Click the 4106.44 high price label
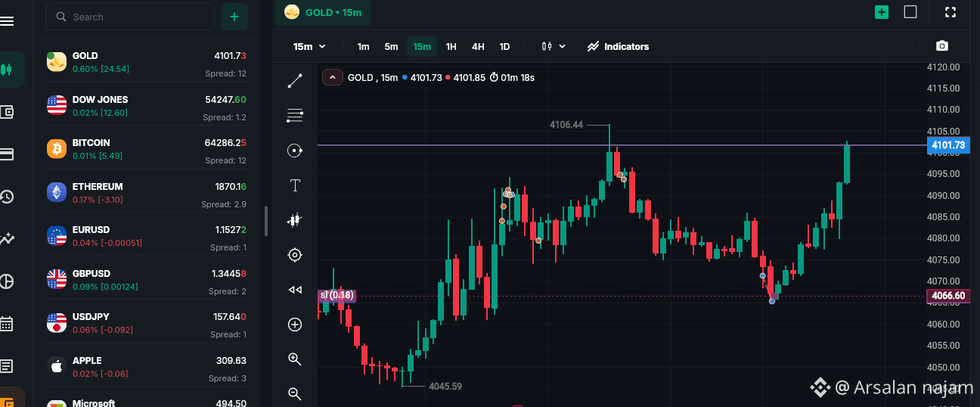980x407 pixels. point(566,125)
